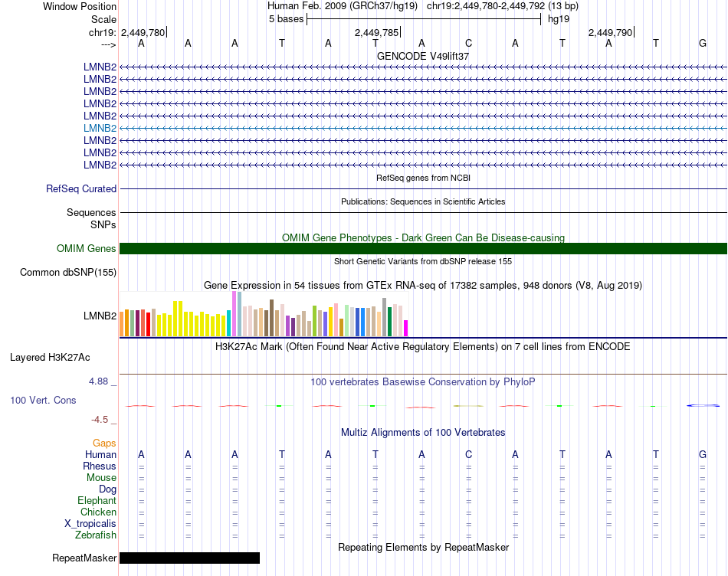Click the 5 bases scale bar
The image size is (728, 576).
(x=424, y=19)
